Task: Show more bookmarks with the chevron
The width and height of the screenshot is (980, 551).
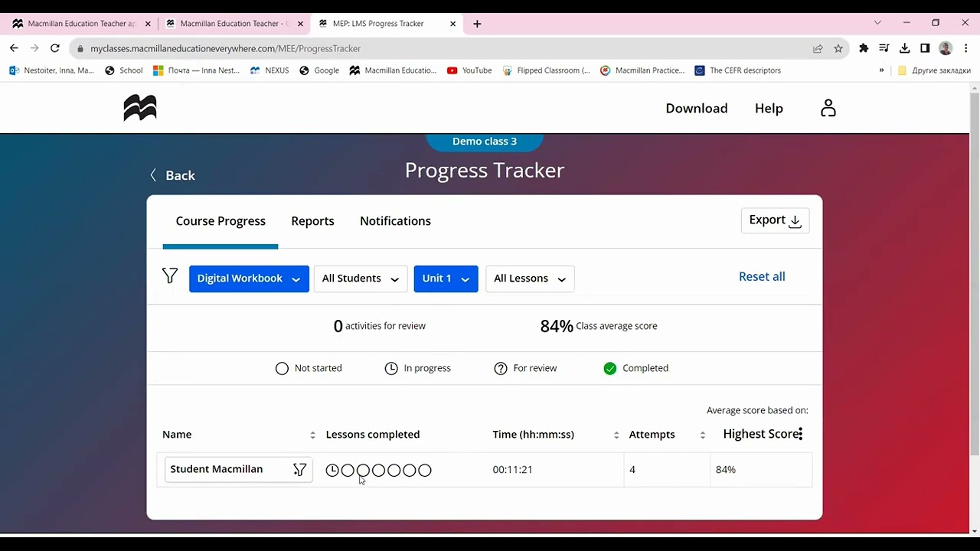Action: click(881, 70)
